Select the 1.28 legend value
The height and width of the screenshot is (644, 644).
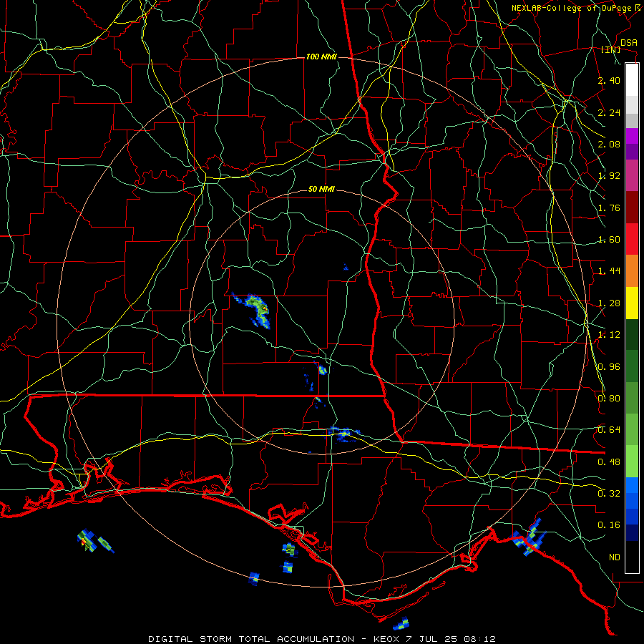point(609,303)
